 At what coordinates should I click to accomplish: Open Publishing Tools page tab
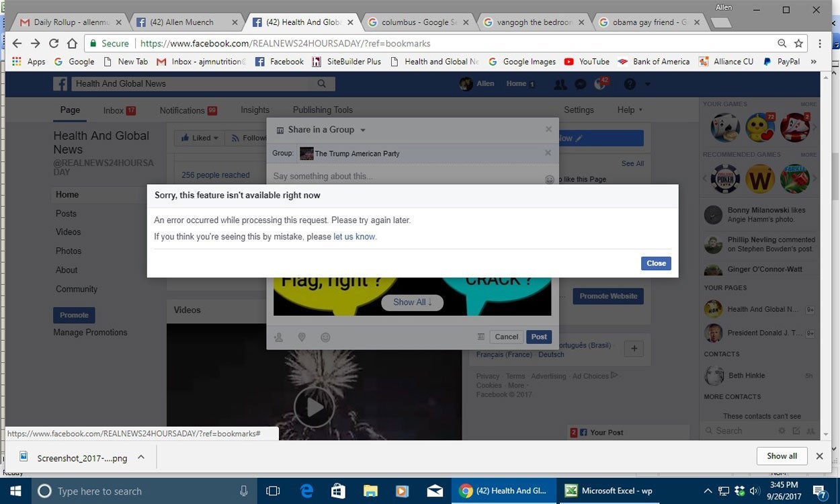coord(323,110)
